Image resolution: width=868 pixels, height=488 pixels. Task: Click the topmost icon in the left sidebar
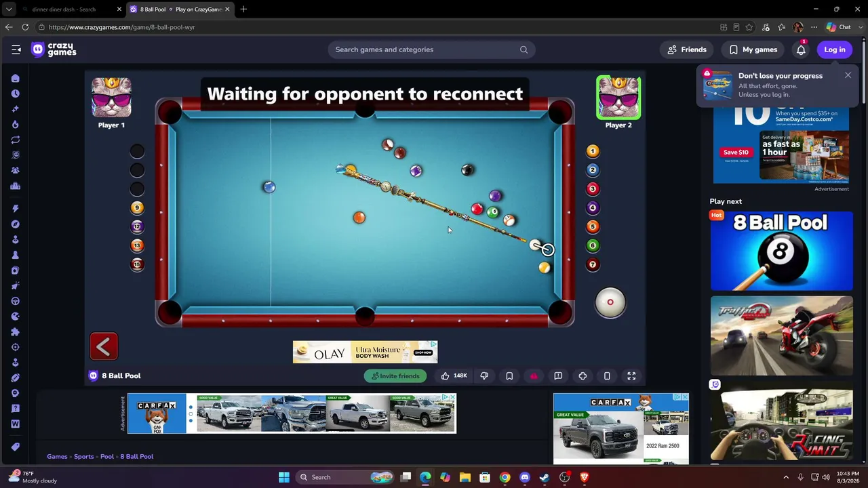[x=15, y=78]
